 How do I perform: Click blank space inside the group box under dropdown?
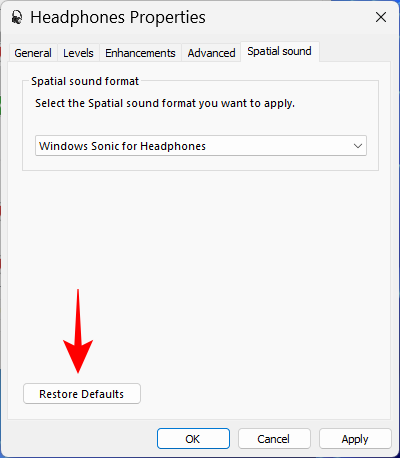click(200, 163)
